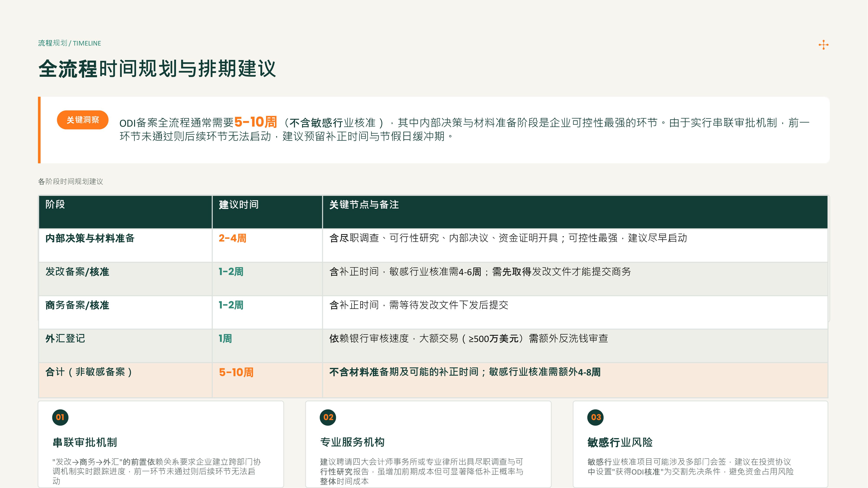Click the 外汇登记 row label
Screen dimensions: 868x488
coord(65,339)
